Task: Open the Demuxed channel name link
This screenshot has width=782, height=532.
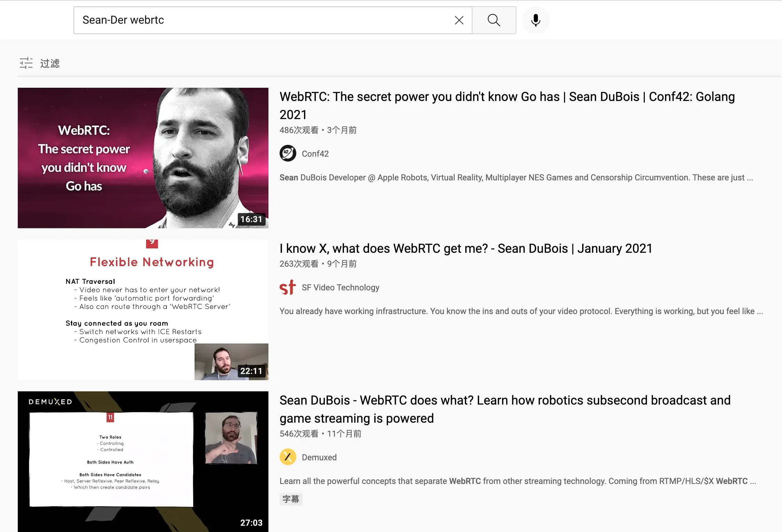Action: click(x=319, y=457)
